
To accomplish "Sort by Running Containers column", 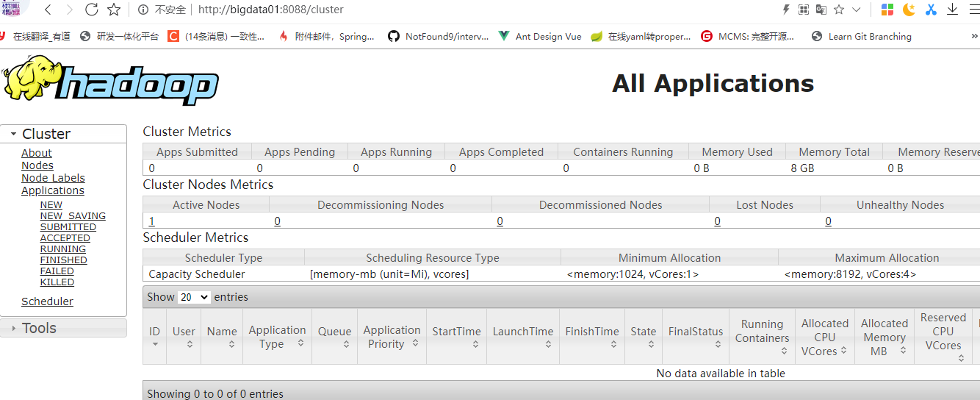I will [x=763, y=337].
